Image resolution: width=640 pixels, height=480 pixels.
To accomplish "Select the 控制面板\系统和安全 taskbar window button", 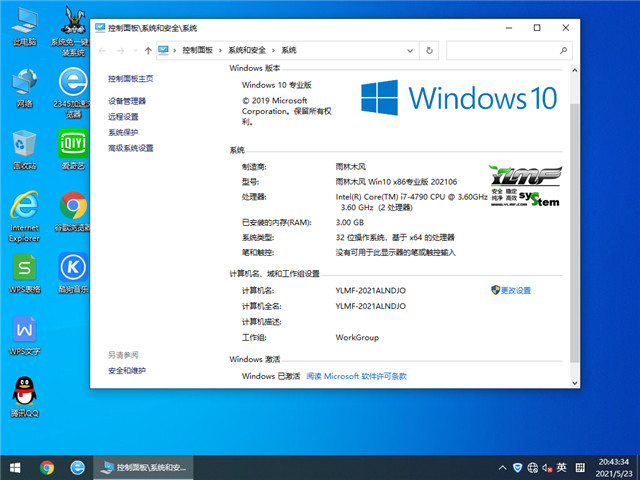I will coord(143,467).
